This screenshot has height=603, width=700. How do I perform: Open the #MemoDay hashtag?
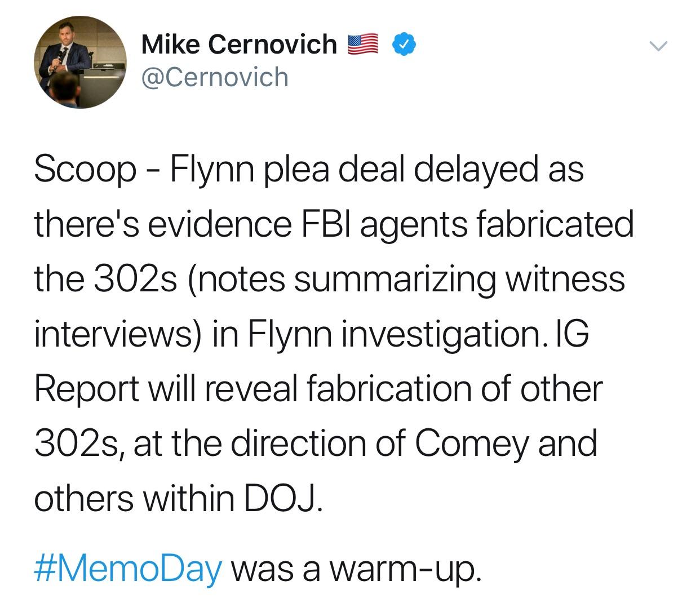click(x=129, y=569)
